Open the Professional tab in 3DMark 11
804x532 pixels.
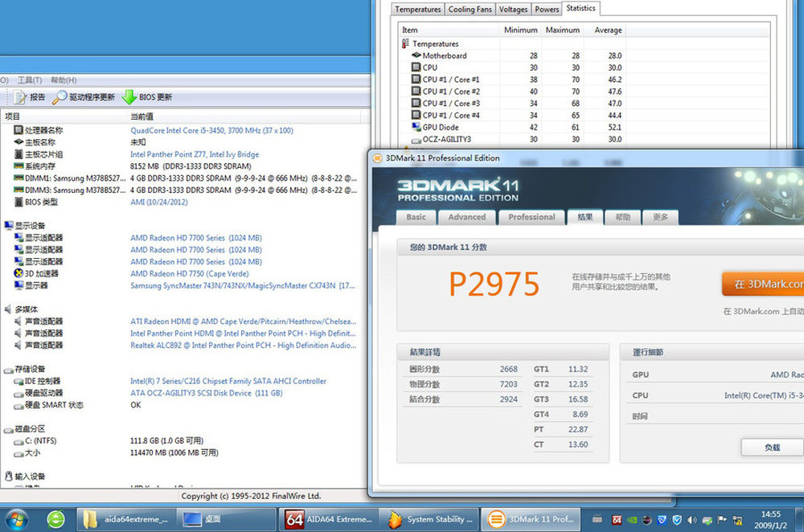pyautogui.click(x=531, y=217)
